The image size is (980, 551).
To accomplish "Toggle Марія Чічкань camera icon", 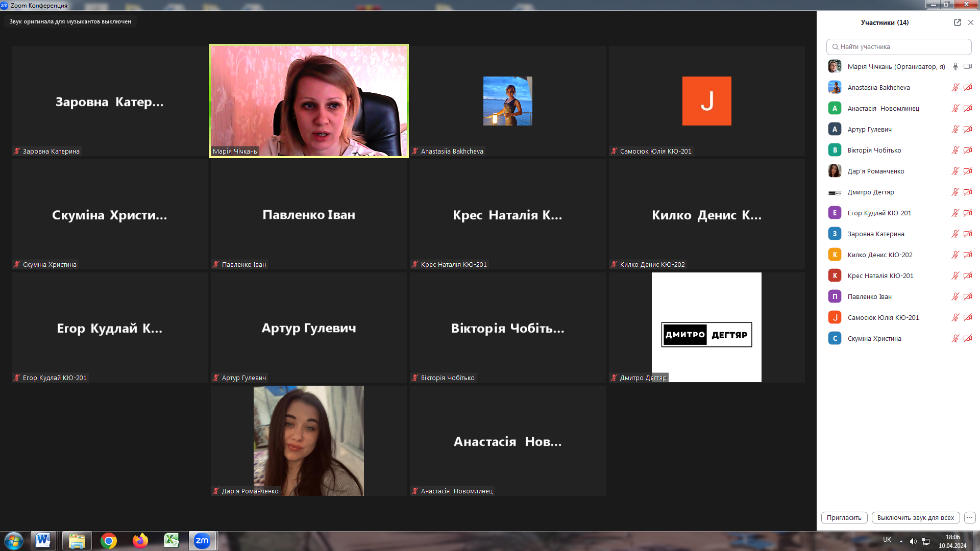I will 967,66.
